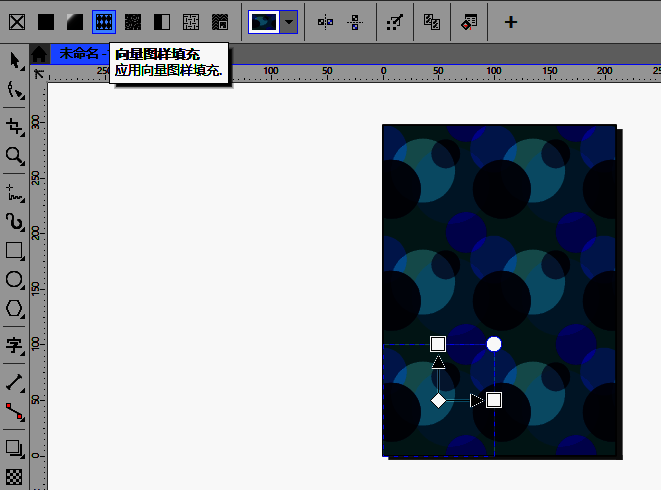Click the diamond center fill handle
Screen dimensions: 661x490
point(438,400)
